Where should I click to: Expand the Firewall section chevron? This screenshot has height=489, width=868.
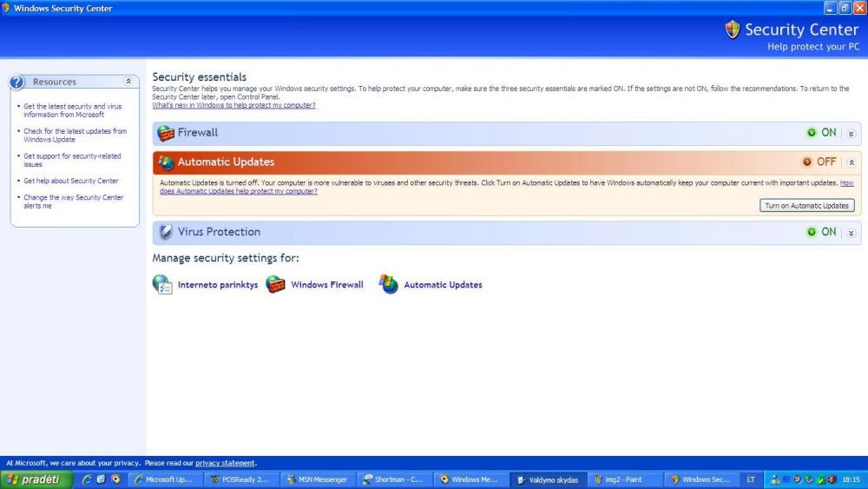coord(851,133)
